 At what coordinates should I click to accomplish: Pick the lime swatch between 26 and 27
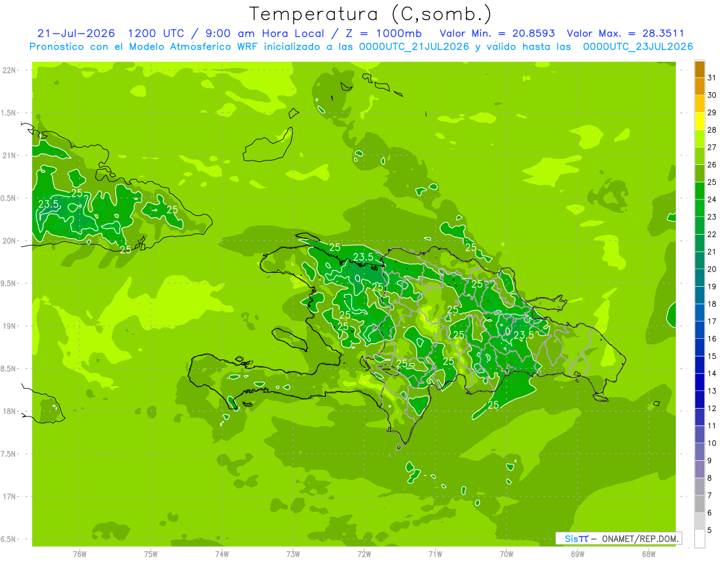tap(699, 156)
